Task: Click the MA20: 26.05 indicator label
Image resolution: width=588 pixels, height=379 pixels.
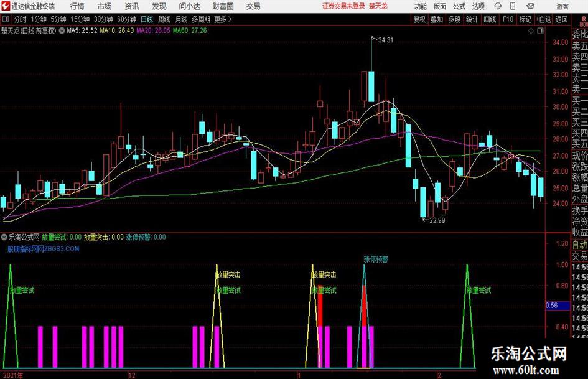Action: tap(153, 30)
